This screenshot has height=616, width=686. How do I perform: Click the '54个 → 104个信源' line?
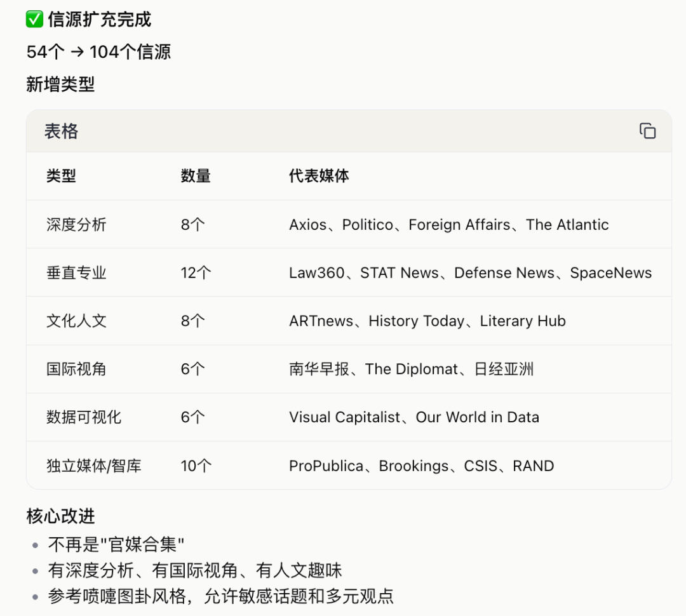(x=98, y=51)
